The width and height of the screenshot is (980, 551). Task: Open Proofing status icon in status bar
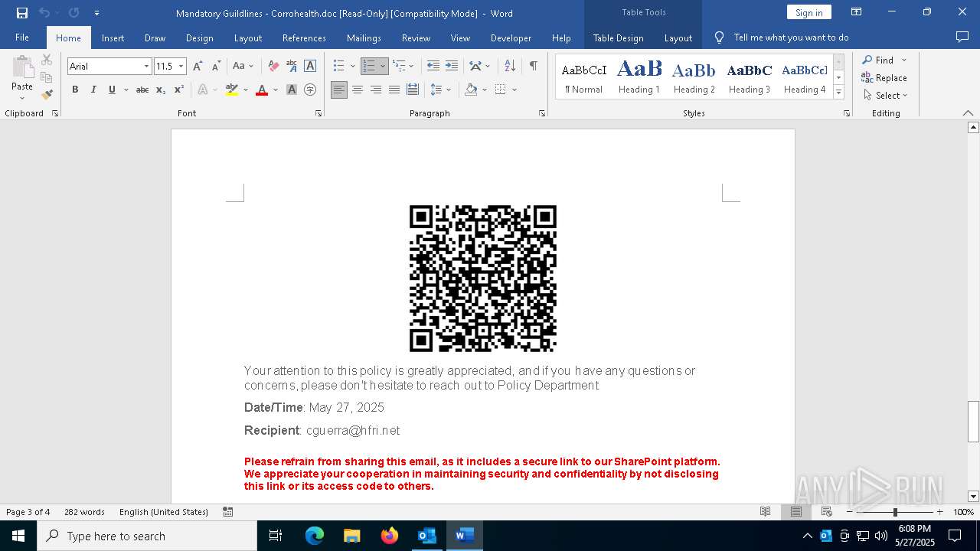tap(228, 512)
